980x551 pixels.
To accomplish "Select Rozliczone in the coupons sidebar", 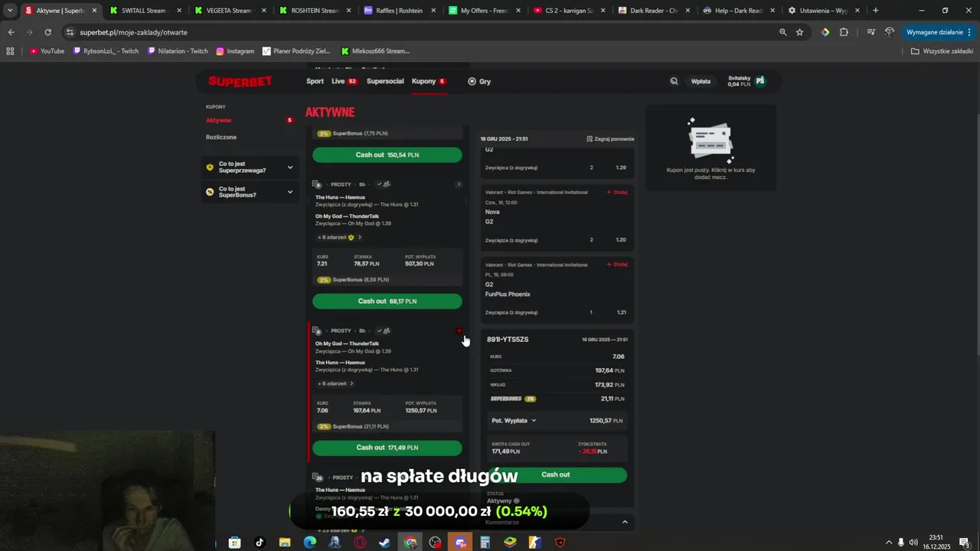I will [221, 137].
